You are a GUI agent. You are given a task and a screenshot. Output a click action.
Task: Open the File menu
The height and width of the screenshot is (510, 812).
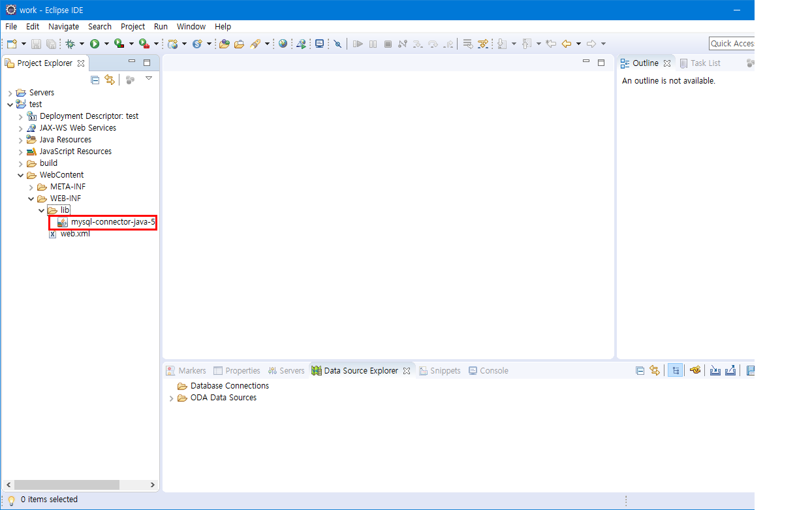[x=11, y=27]
